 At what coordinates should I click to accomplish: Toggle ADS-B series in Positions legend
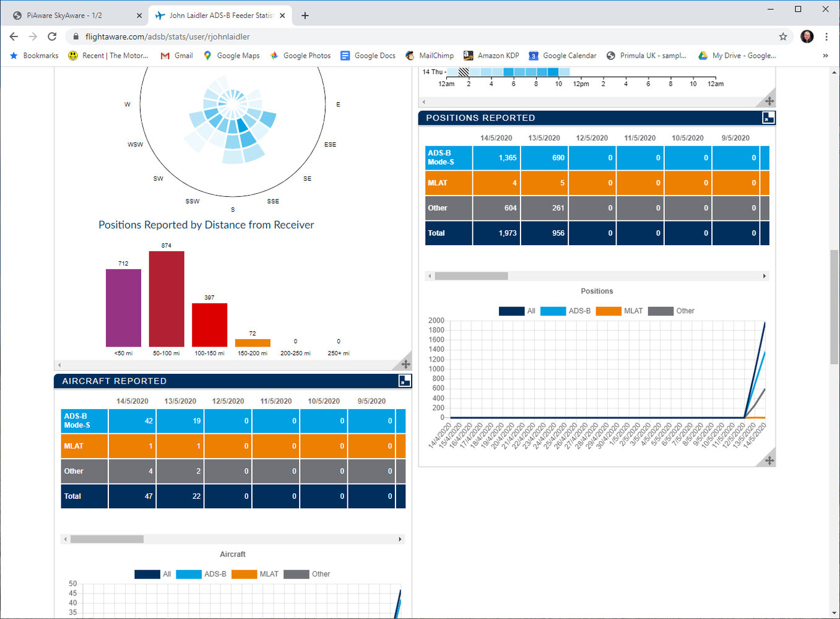[x=565, y=311]
